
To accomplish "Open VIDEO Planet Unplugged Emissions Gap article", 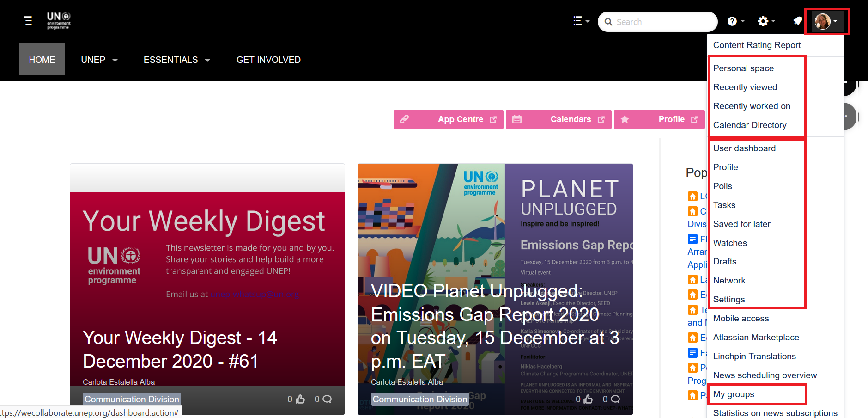I will (495, 326).
